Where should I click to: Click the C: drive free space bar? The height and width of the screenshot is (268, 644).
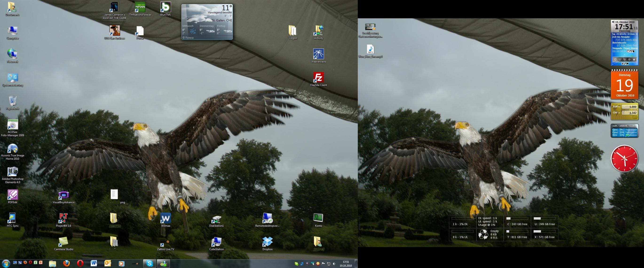pos(517,218)
